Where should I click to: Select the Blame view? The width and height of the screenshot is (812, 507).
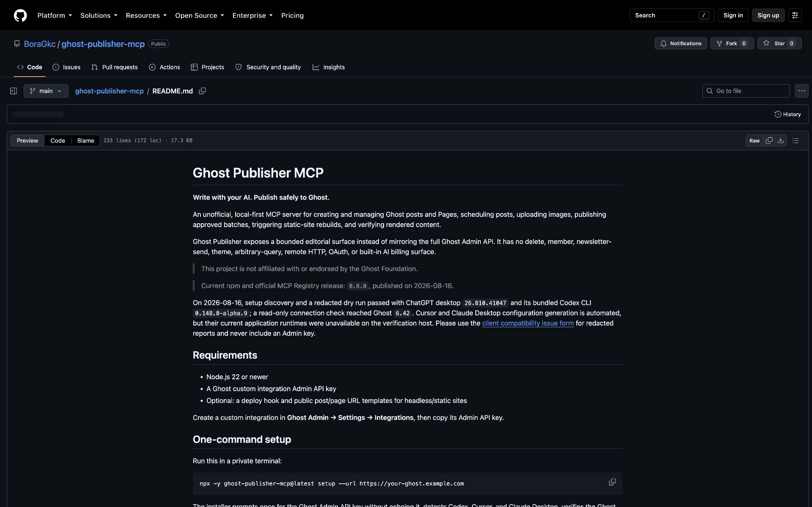pos(85,140)
